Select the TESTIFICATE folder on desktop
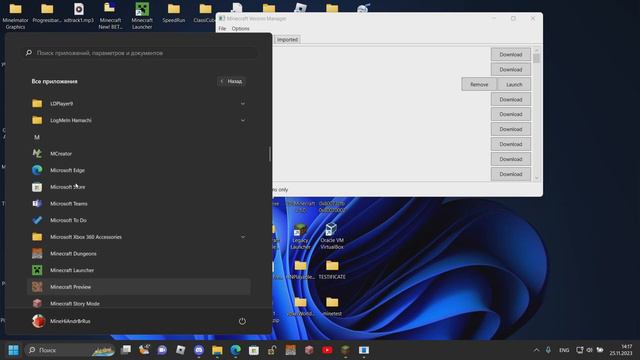 [332, 270]
